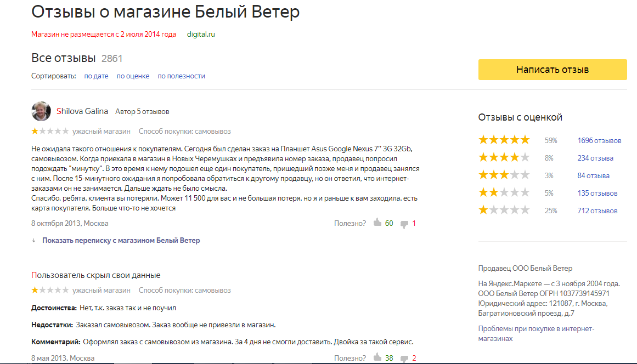The height and width of the screenshot is (364, 637).
Task: Click the five-star rating row
Action: point(504,140)
